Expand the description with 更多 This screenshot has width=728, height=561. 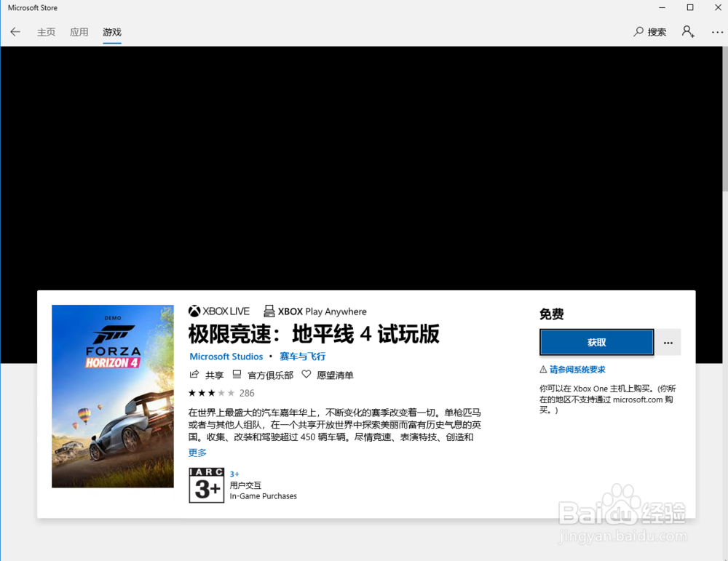pyautogui.click(x=197, y=452)
